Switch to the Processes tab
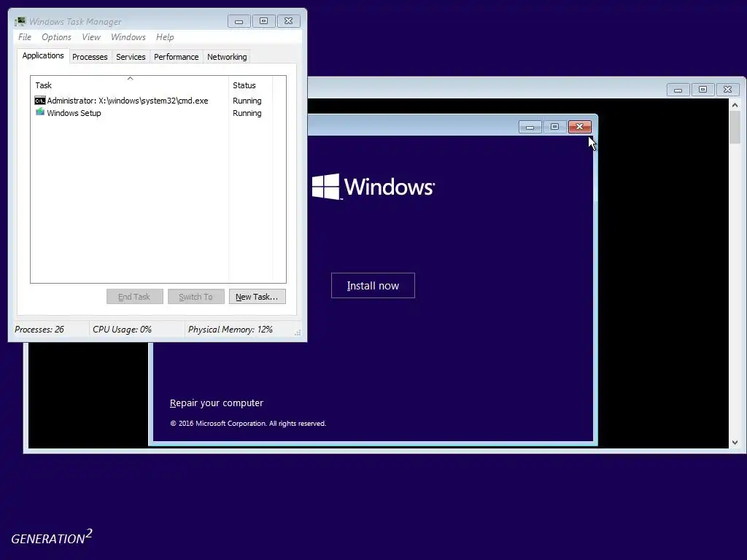This screenshot has width=747, height=560. click(90, 57)
